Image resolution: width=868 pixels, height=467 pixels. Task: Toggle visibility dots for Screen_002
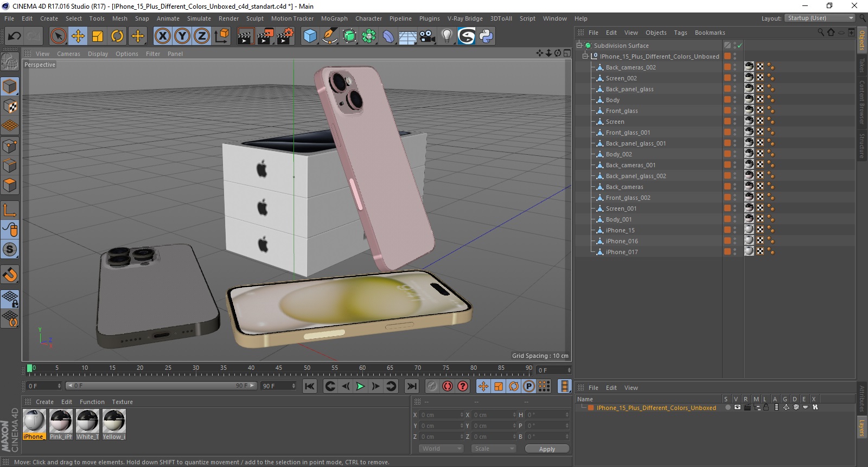[735, 78]
